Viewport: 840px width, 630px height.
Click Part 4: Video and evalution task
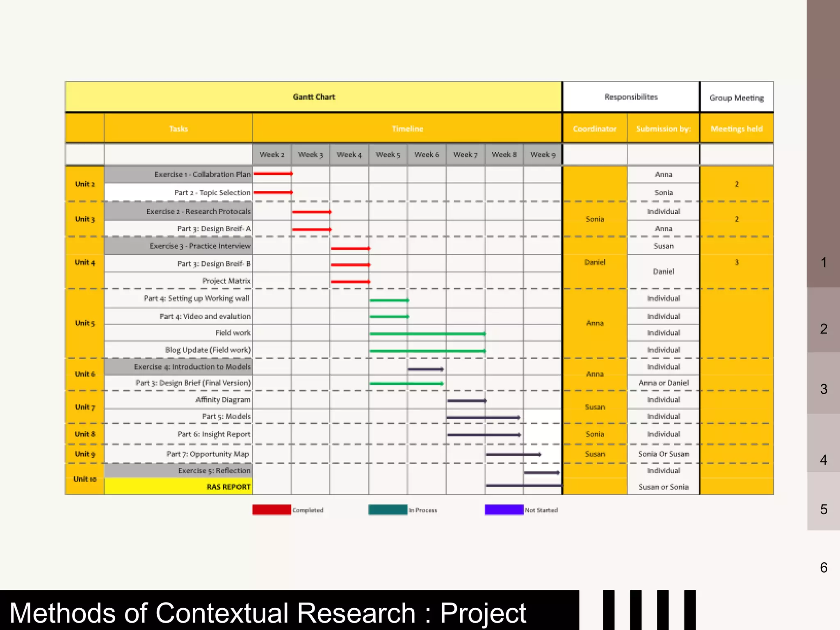click(178, 316)
